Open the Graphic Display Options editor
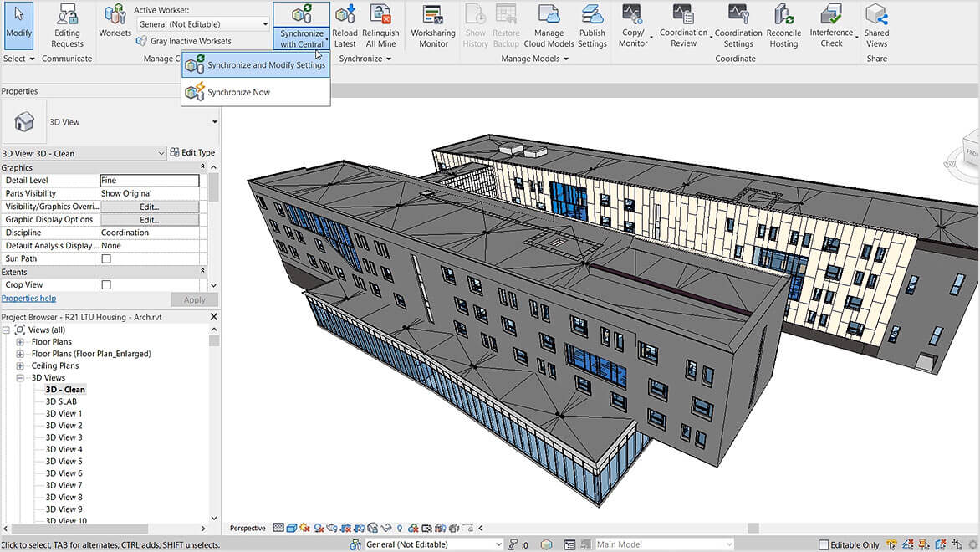The width and height of the screenshot is (980, 552). (150, 219)
